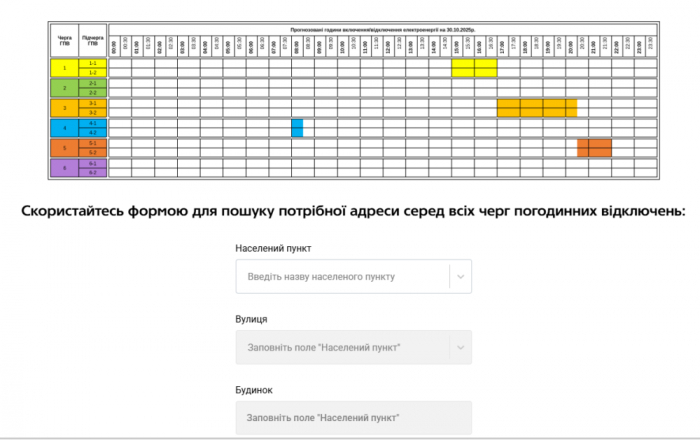Select subqueue 3-2 row label
The width and height of the screenshot is (700, 440).
92,113
